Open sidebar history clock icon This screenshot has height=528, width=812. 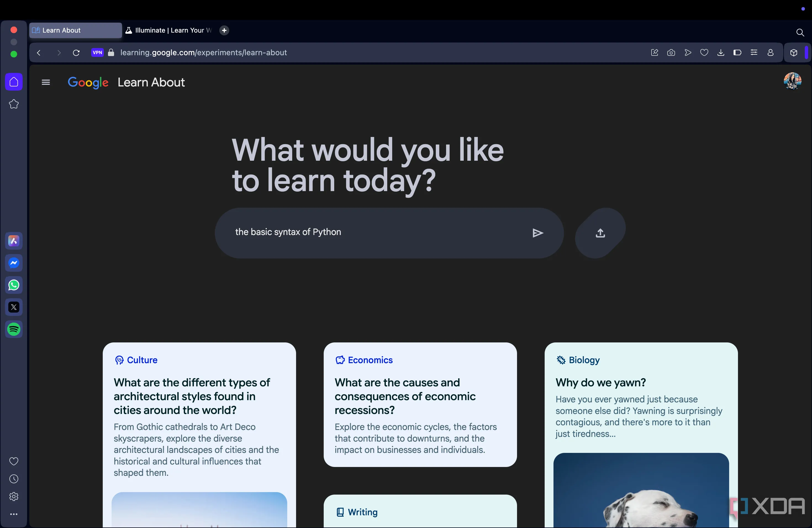(14, 479)
